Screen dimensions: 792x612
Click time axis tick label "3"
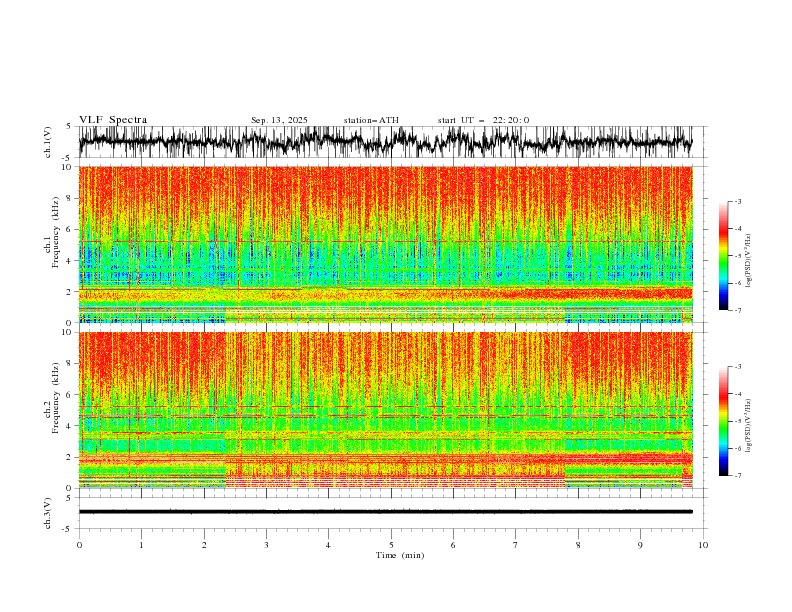pos(266,545)
